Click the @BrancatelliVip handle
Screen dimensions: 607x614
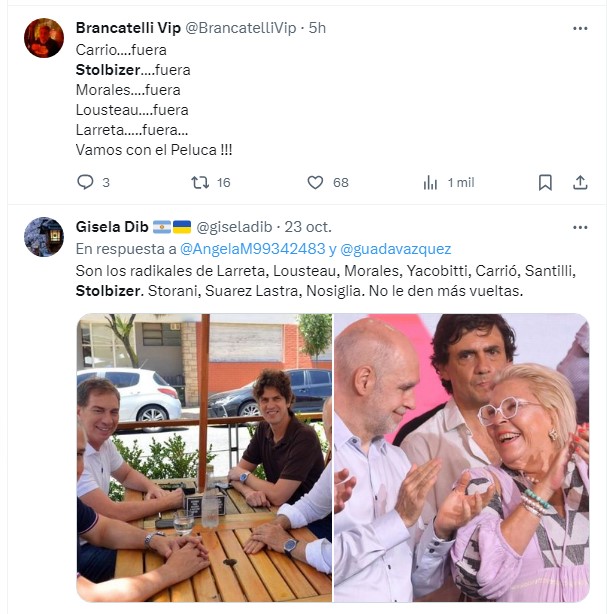coord(245,28)
